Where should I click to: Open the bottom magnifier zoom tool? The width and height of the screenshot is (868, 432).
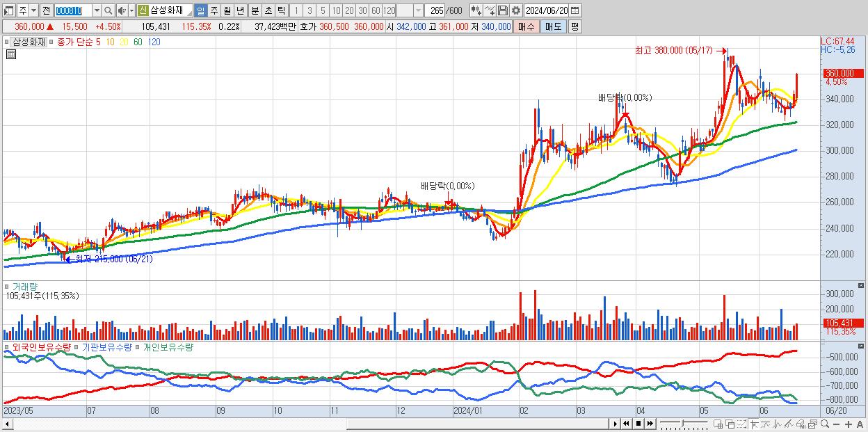coord(825,424)
